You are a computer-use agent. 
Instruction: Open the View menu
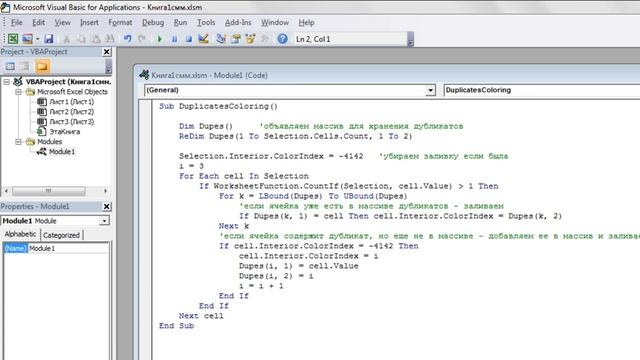[62, 22]
